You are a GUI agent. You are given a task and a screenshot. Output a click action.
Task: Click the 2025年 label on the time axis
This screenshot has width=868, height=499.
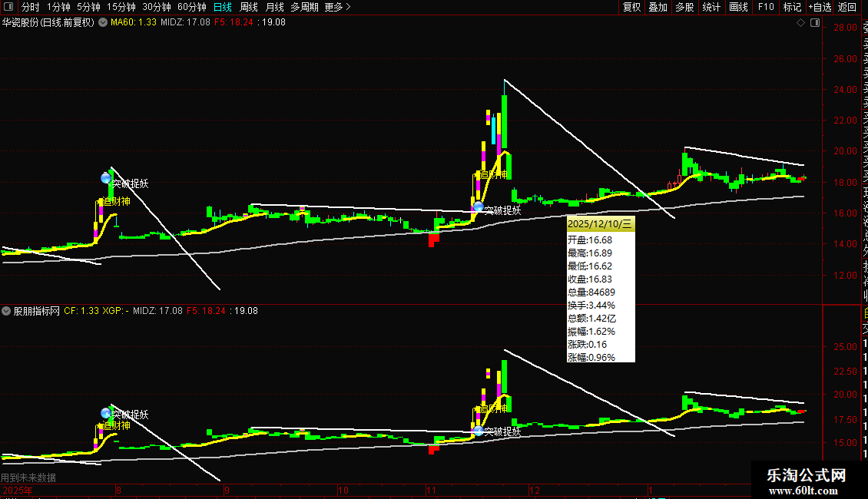tap(17, 491)
